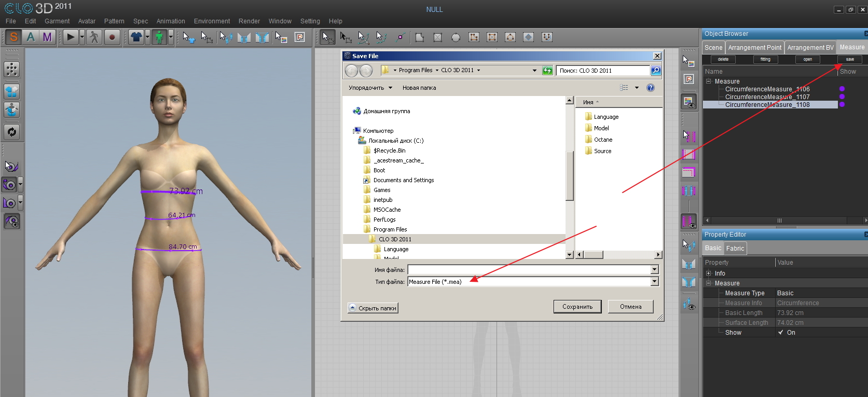Open the Octane folder in file list

(x=599, y=140)
